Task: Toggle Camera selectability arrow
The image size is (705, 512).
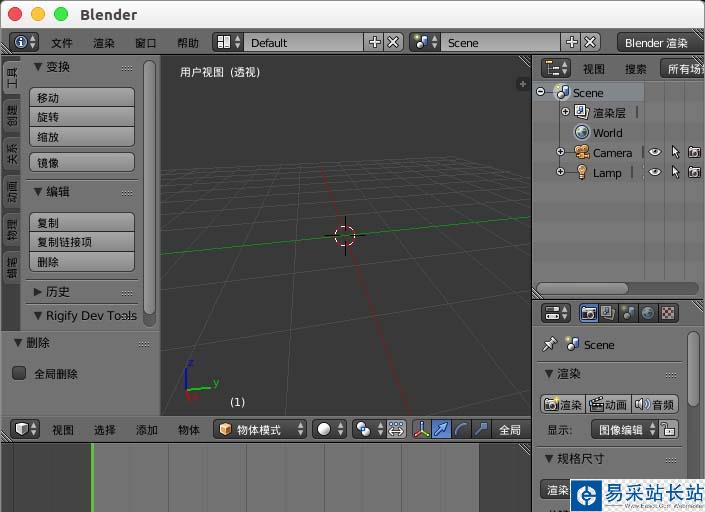Action: pyautogui.click(x=675, y=152)
